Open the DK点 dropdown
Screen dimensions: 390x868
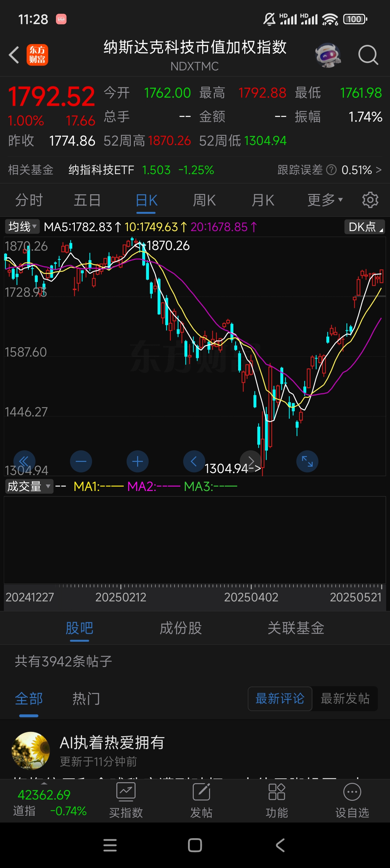pos(365,227)
